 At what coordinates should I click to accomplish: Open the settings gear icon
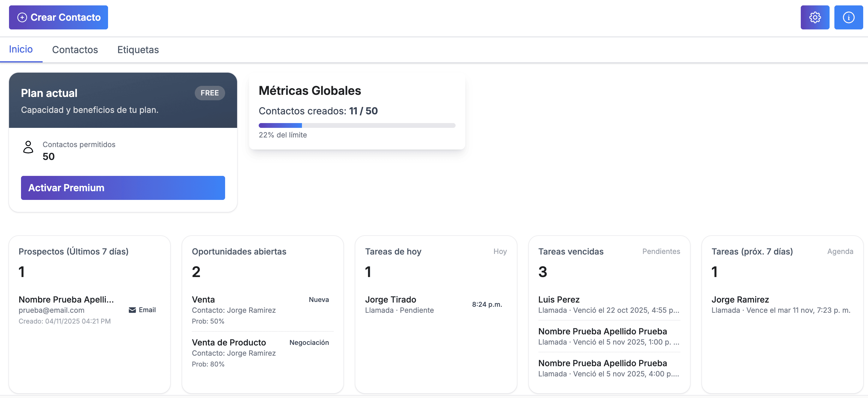click(x=815, y=17)
